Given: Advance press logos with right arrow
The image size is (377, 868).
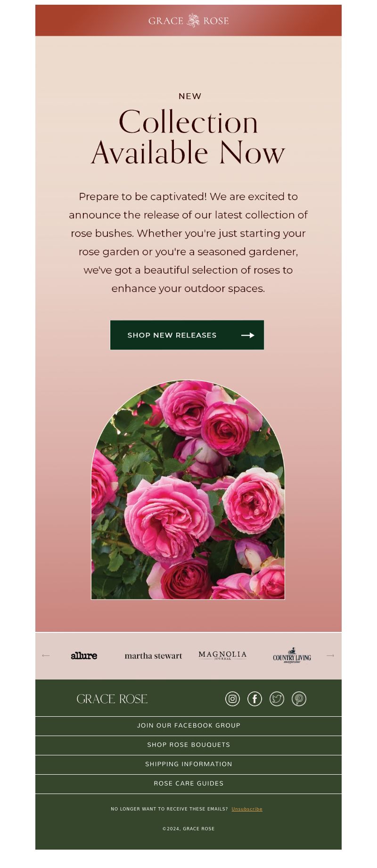Looking at the screenshot, I should click(330, 655).
